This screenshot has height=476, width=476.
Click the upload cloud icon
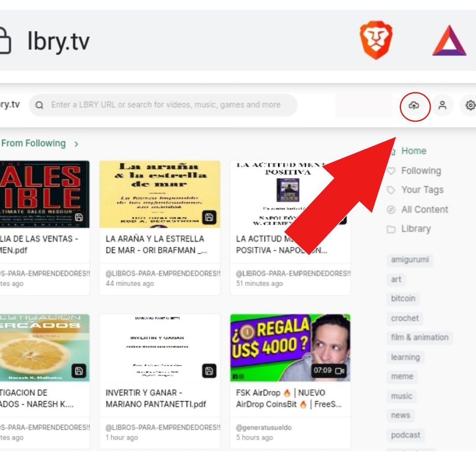click(x=414, y=105)
